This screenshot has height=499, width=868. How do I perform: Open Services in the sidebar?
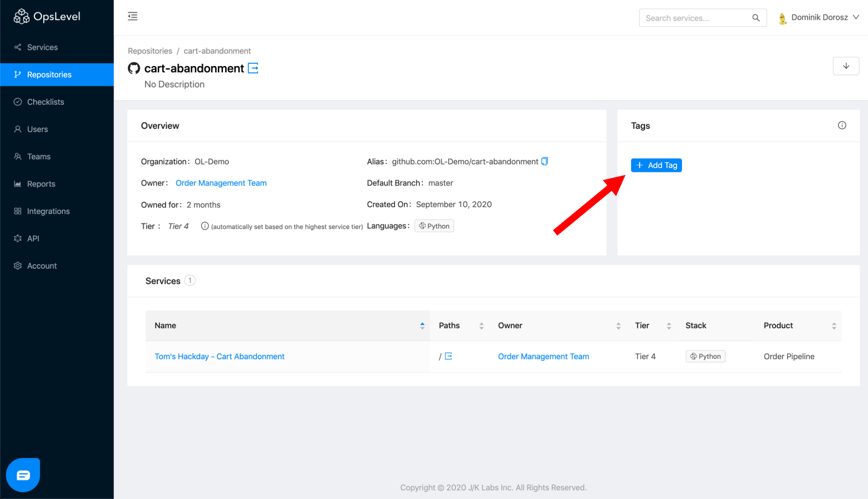[x=57, y=48]
